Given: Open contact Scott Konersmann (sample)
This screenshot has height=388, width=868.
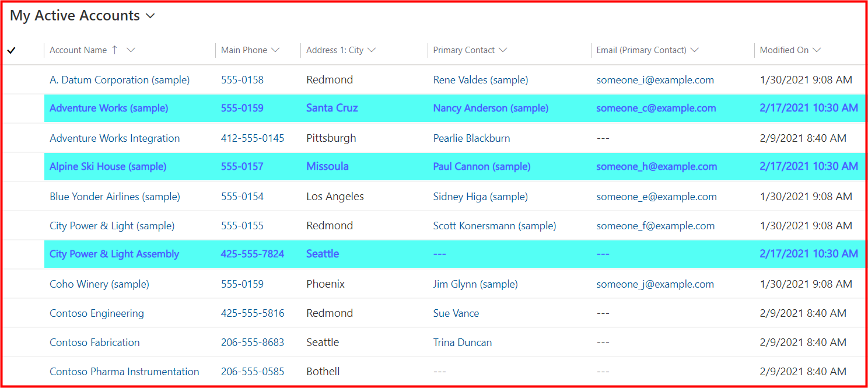Looking at the screenshot, I should pyautogui.click(x=495, y=226).
